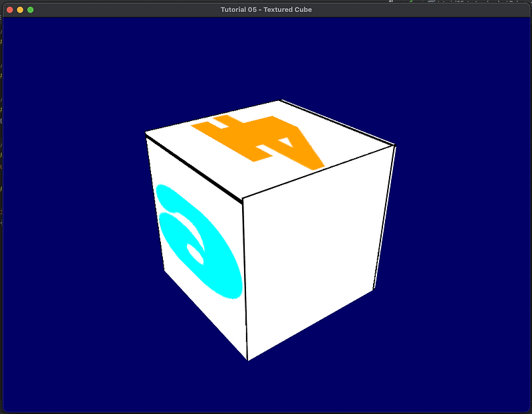This screenshot has height=414, width=532.
Task: Click the topmost vertex of the cube
Action: 279,100
